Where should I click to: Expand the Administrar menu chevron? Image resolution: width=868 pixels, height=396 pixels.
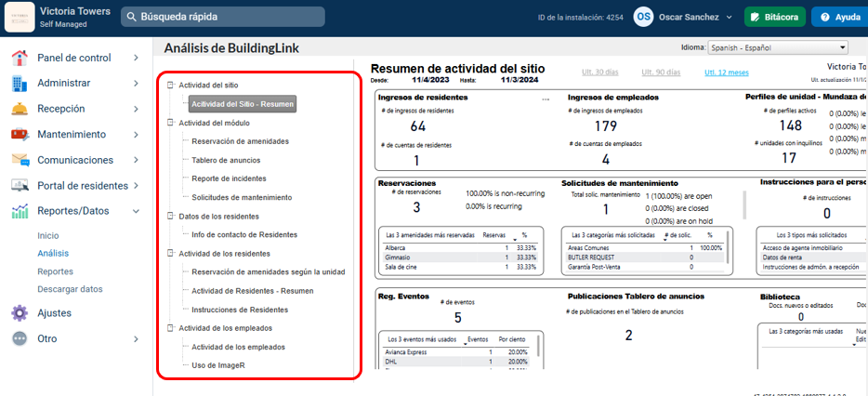tap(137, 83)
